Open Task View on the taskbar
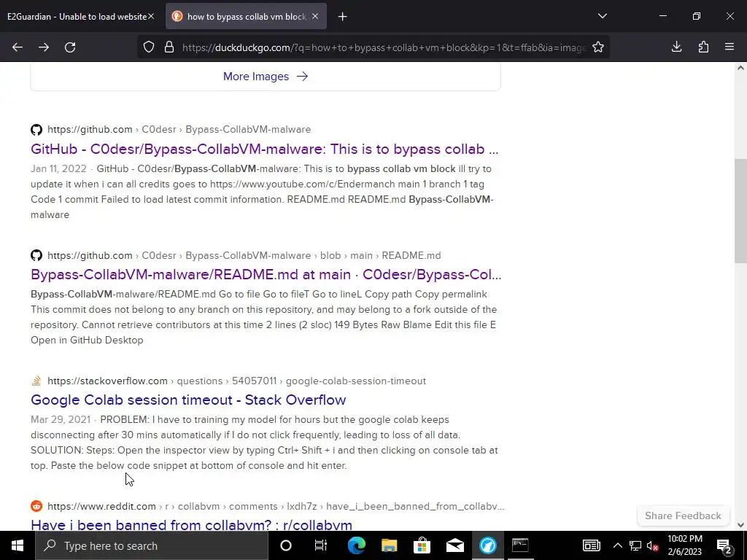 point(321,545)
